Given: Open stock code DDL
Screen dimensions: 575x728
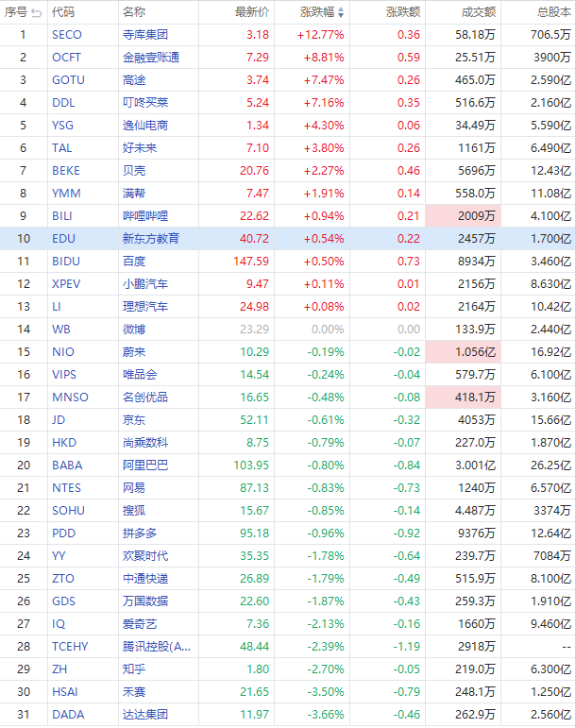Looking at the screenshot, I should [x=63, y=103].
